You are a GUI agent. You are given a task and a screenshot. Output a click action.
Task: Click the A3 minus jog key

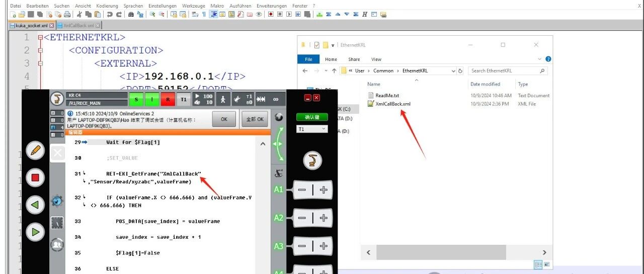point(302,246)
